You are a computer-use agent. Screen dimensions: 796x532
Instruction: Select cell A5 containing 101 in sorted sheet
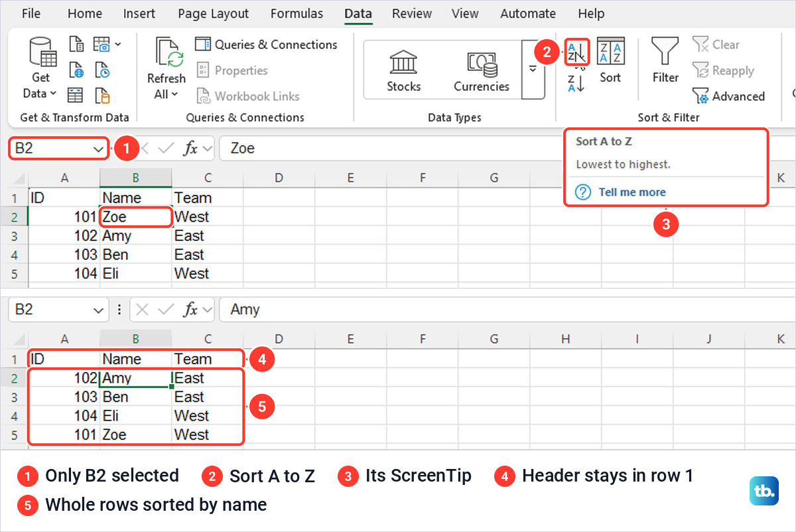pos(64,434)
